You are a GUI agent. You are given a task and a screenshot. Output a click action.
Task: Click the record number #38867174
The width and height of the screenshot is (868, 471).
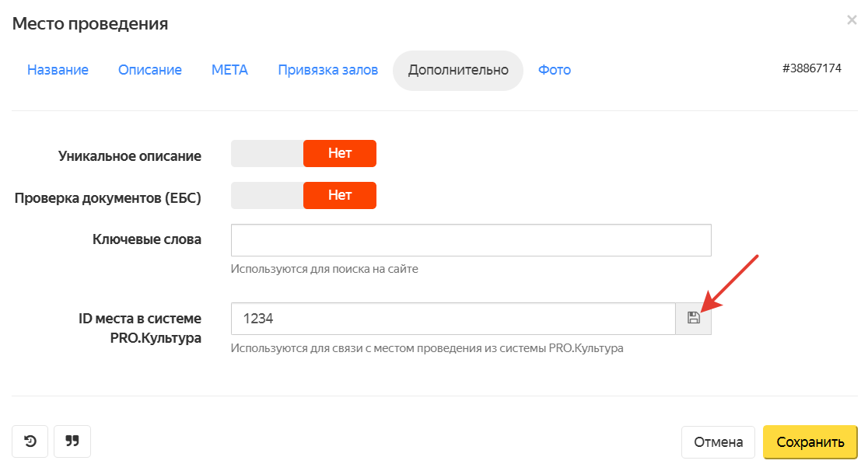click(x=812, y=68)
